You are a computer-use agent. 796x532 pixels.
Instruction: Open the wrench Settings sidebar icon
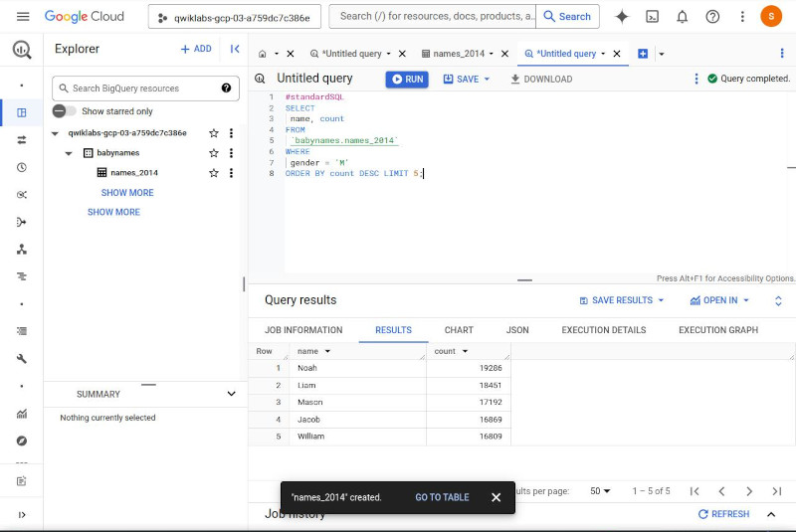(x=21, y=359)
